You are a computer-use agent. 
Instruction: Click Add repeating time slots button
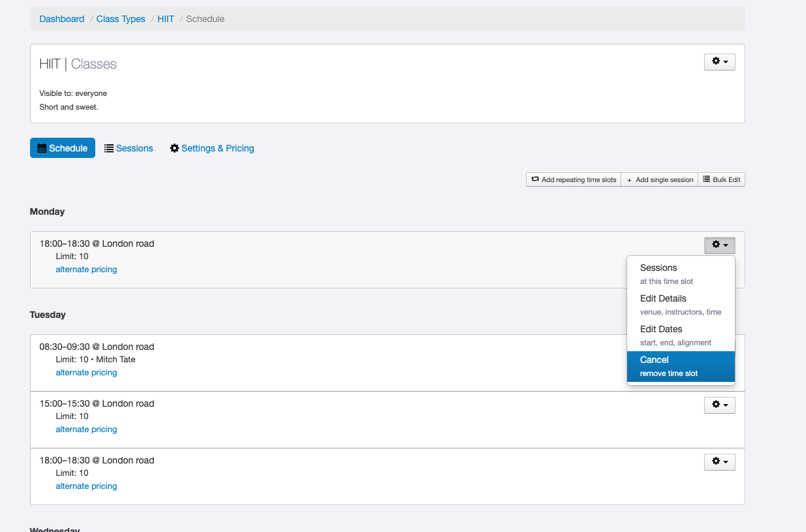click(x=574, y=180)
